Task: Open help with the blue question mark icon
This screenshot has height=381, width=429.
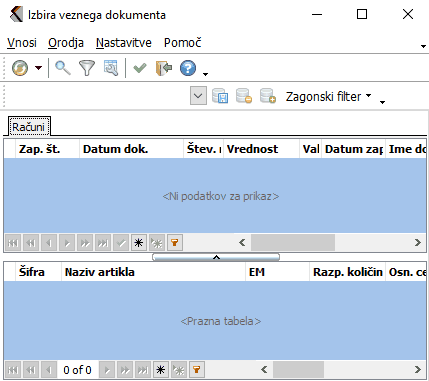Action: pyautogui.click(x=188, y=68)
